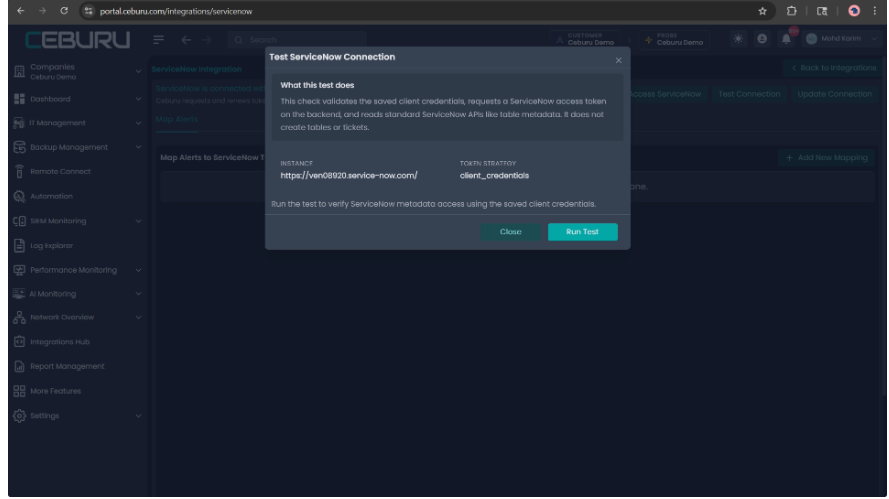Expand the IT Management chevron
889x499 pixels.
click(138, 123)
